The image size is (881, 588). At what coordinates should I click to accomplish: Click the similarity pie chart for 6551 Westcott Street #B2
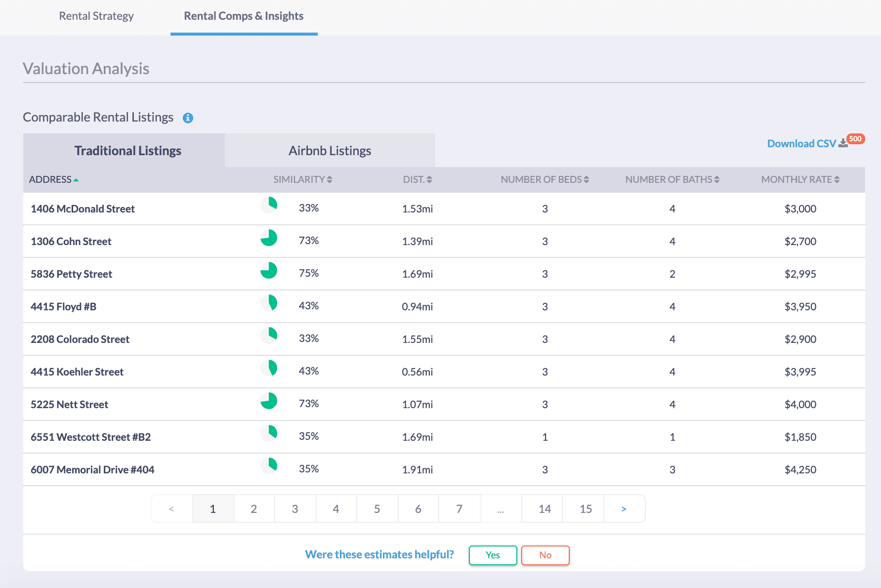pyautogui.click(x=269, y=433)
